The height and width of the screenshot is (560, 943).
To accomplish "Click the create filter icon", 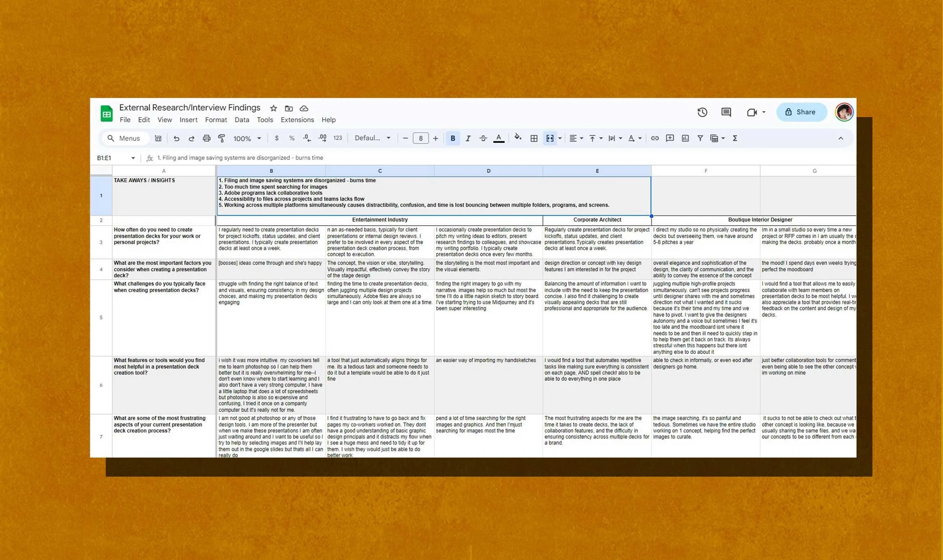I will click(x=700, y=138).
